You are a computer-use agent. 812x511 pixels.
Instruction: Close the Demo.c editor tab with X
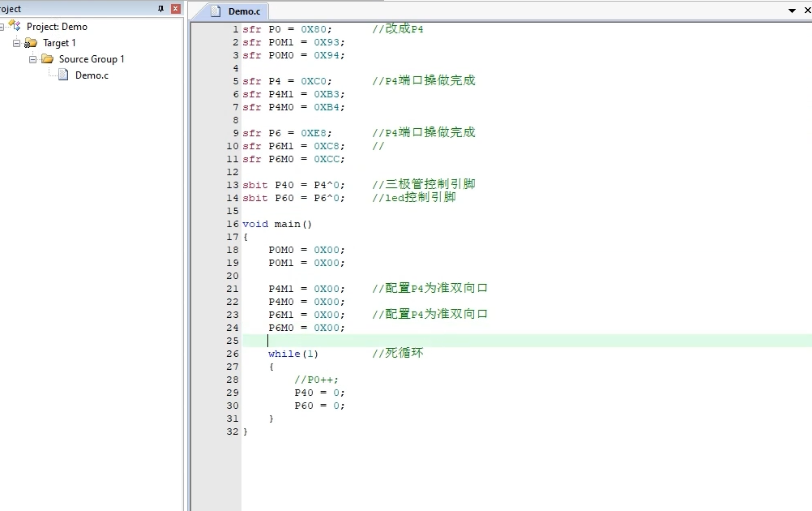[807, 11]
